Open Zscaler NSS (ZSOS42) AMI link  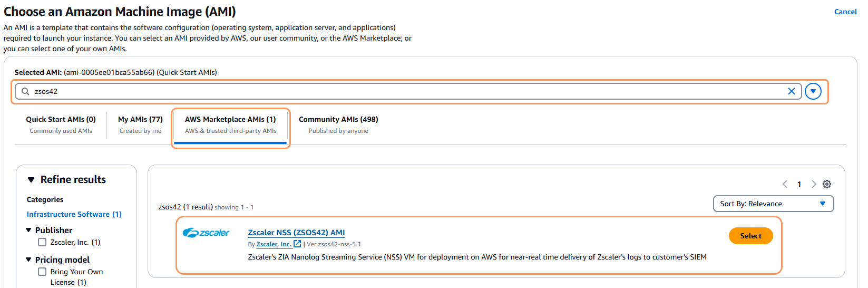pos(296,233)
